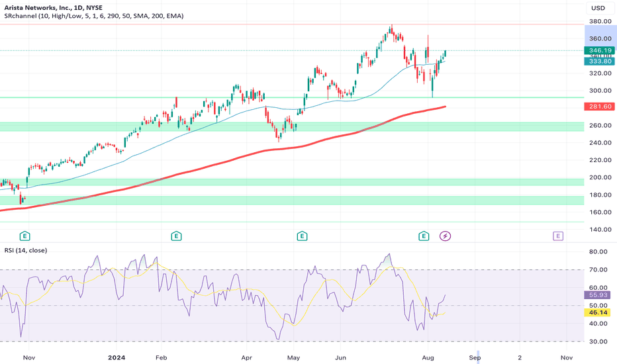Open the earnings marker above the May label
The image size is (617, 364).
[x=302, y=236]
